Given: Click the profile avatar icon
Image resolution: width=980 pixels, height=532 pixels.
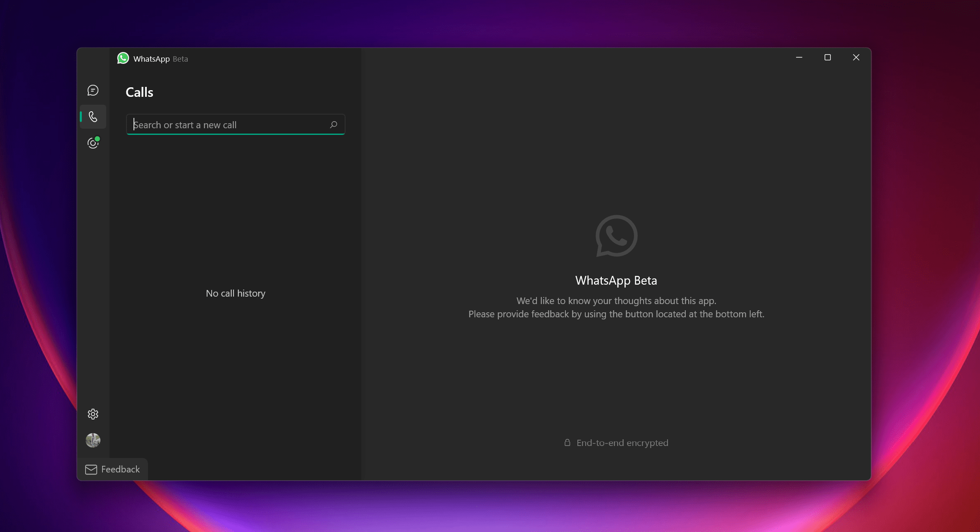Looking at the screenshot, I should (93, 440).
